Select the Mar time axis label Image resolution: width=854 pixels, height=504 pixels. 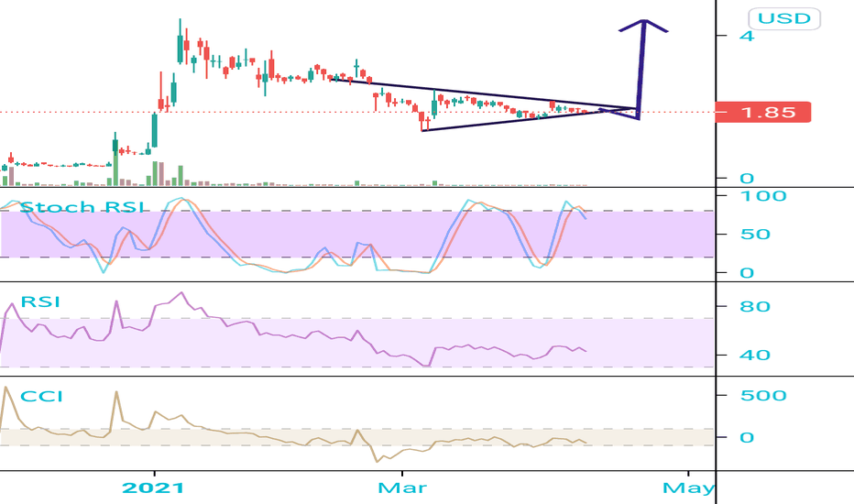(x=402, y=488)
